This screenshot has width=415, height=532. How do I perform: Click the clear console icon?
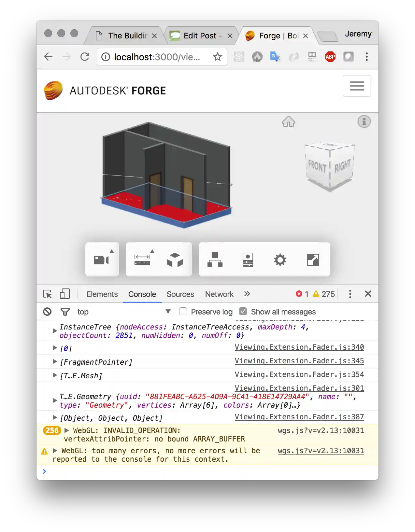(x=47, y=312)
